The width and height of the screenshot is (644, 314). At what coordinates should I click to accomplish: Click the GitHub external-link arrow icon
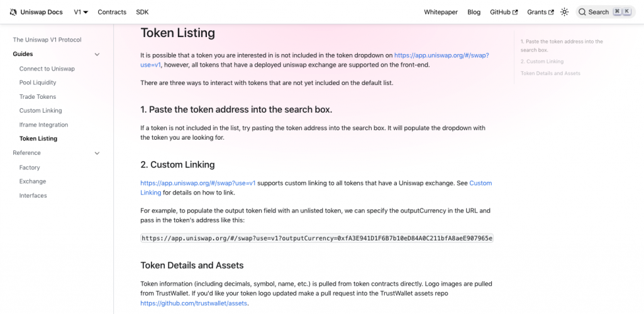coord(515,13)
